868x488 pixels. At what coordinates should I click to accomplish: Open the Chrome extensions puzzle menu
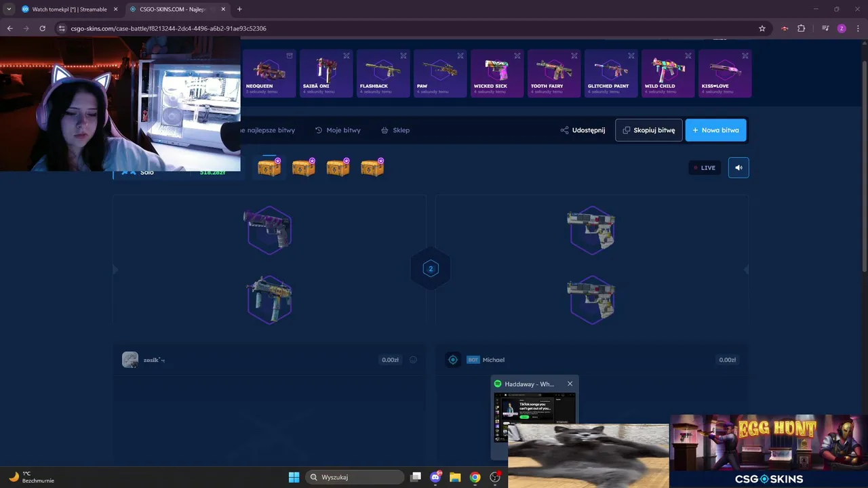[802, 28]
